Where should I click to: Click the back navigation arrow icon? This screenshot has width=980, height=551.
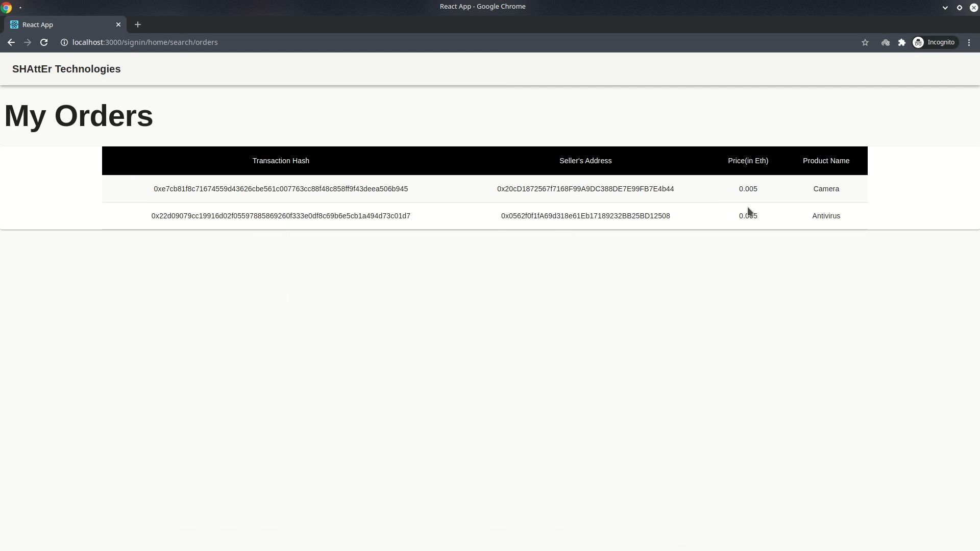point(11,42)
